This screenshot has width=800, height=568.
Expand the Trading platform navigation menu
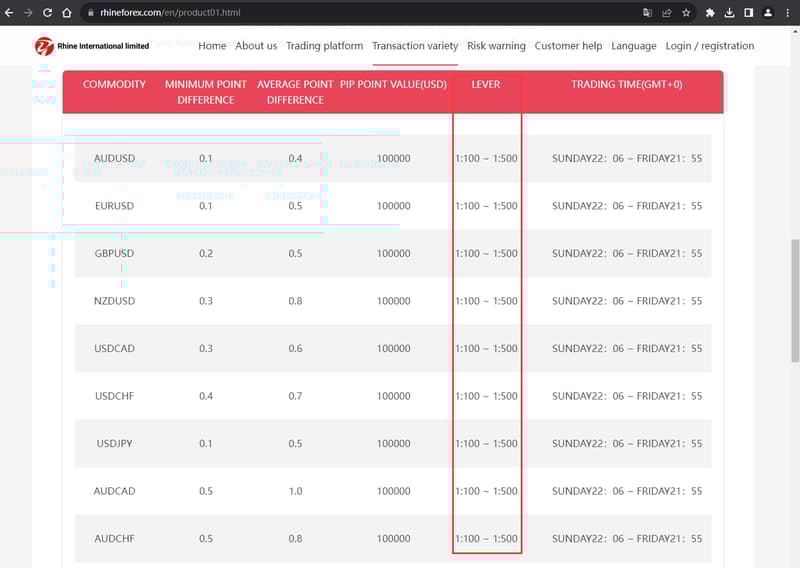point(324,46)
